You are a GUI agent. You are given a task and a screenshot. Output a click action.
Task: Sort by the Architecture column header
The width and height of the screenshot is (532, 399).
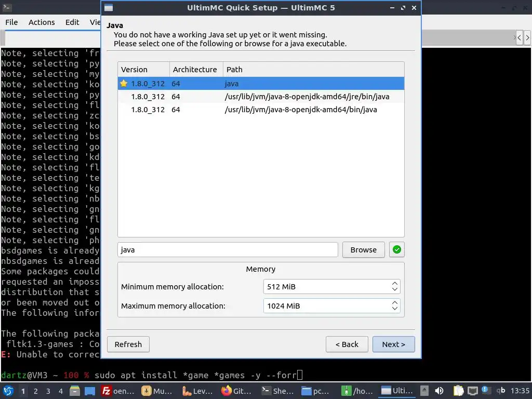coord(196,70)
